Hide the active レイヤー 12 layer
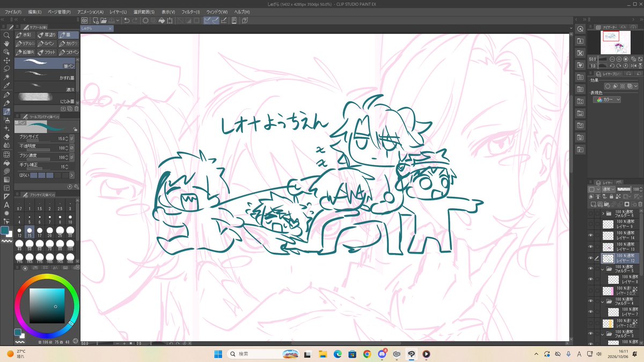 tap(591, 258)
